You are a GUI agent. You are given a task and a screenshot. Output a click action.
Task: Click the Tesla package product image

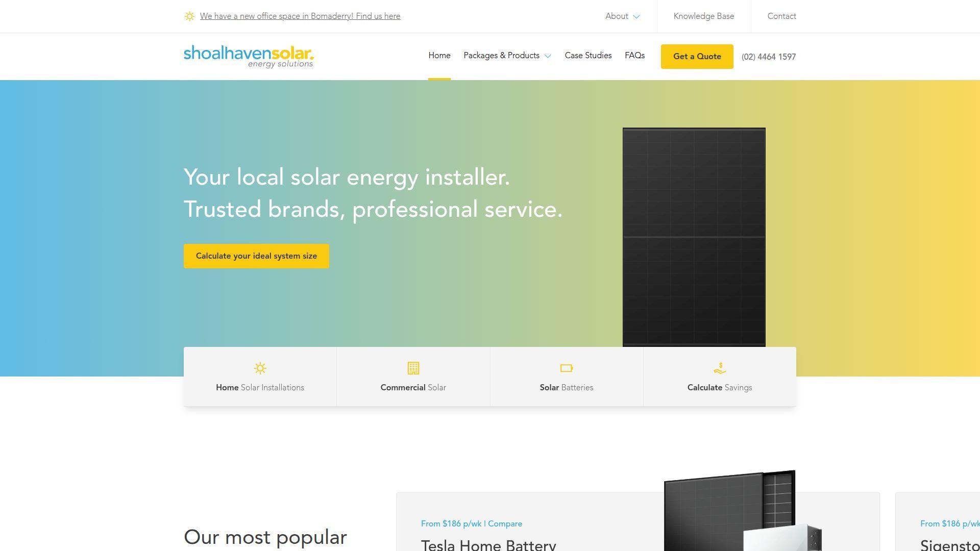(743, 511)
